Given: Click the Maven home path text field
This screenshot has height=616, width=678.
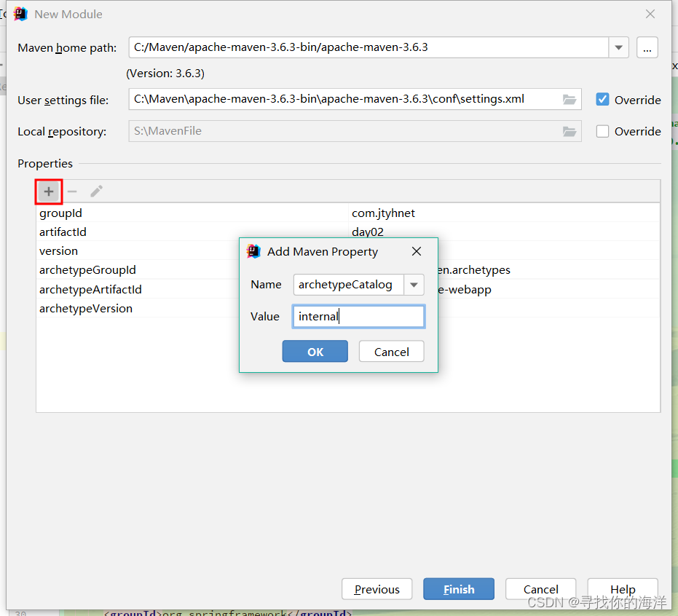Looking at the screenshot, I should pos(368,47).
